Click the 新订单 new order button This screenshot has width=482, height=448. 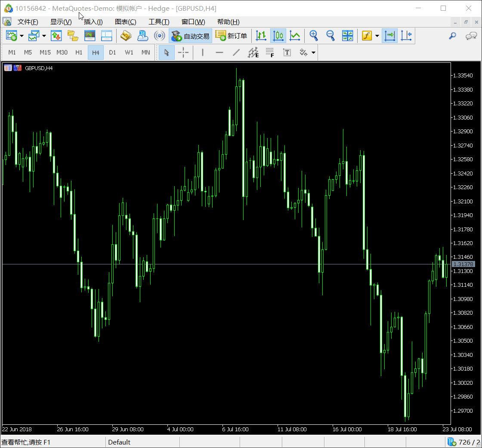(x=231, y=36)
